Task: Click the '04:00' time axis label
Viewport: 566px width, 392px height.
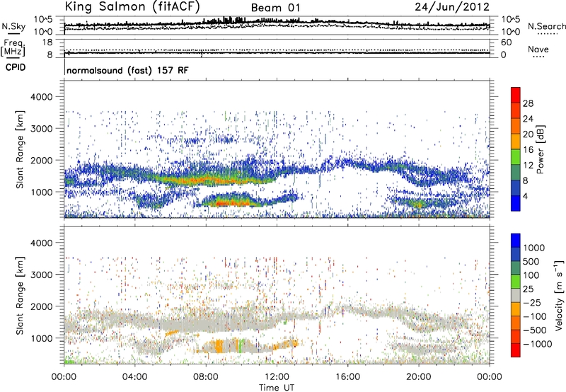Action: coord(134,377)
